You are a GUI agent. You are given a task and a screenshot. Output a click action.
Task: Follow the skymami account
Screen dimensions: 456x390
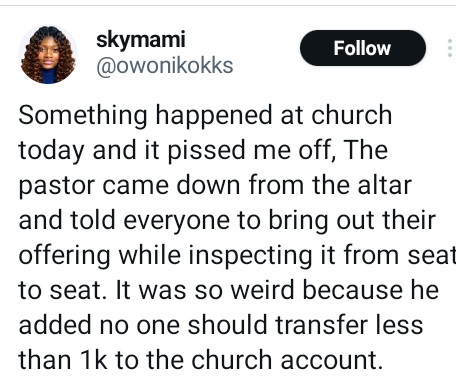pyautogui.click(x=363, y=48)
